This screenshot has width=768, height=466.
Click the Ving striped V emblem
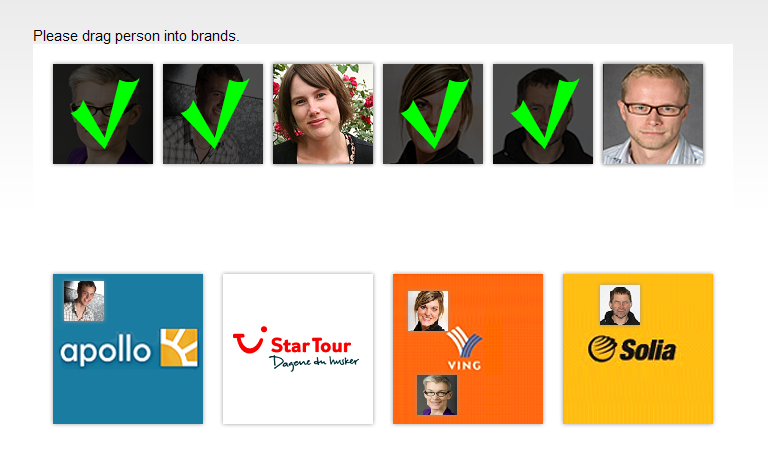[x=465, y=342]
